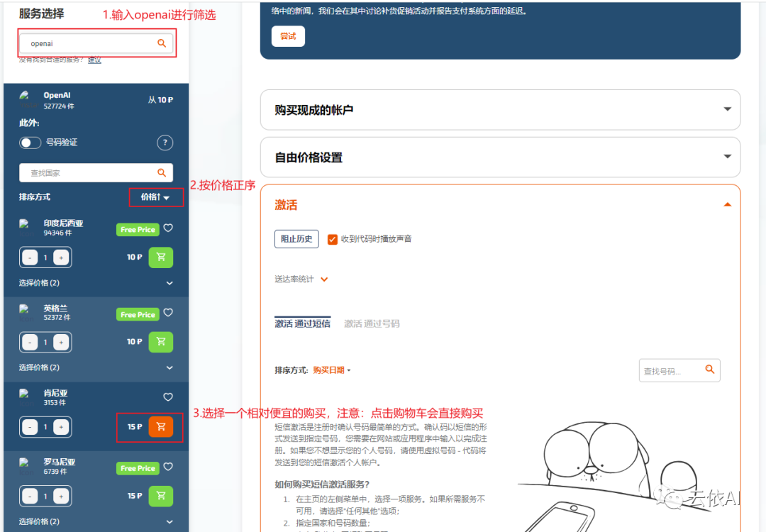This screenshot has width=766, height=532.
Task: Click the 印度尼西亚 country name
Action: coord(63,223)
